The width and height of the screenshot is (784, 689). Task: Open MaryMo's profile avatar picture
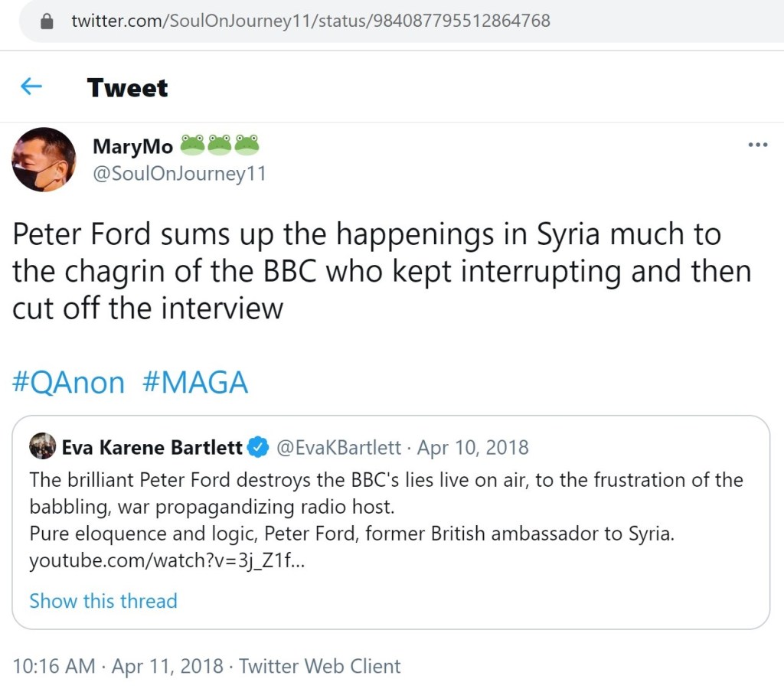point(44,159)
